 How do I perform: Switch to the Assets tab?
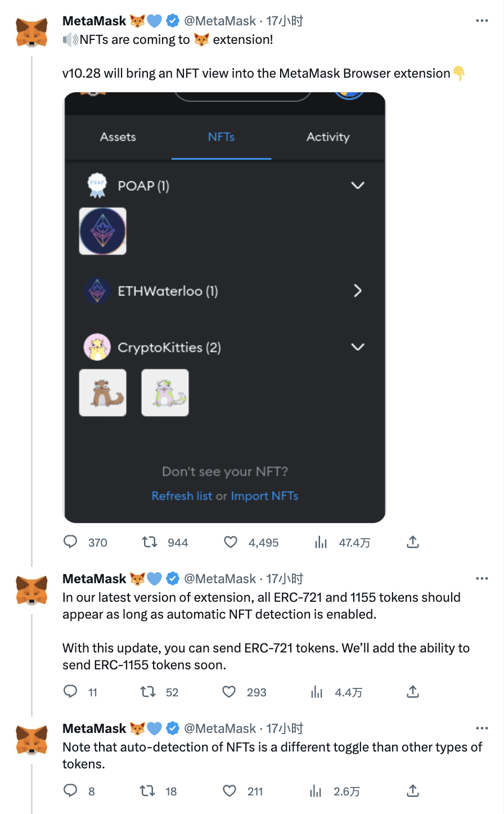(x=118, y=137)
